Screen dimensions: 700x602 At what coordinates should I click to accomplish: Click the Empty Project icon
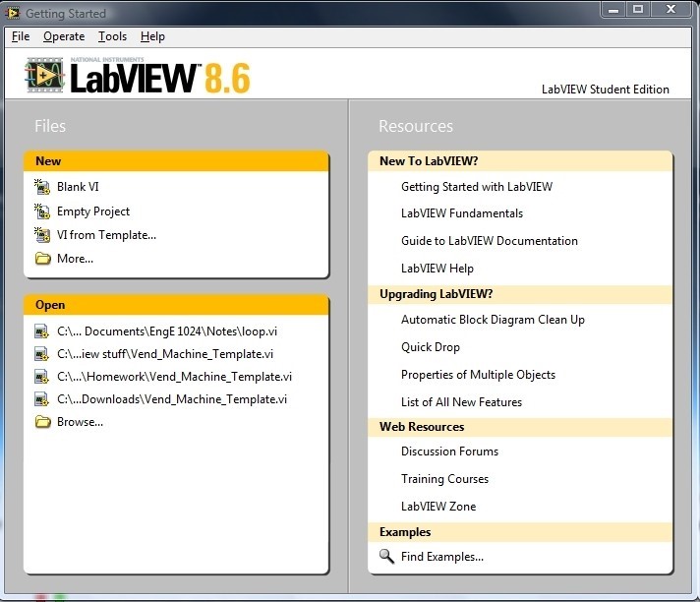coord(42,211)
